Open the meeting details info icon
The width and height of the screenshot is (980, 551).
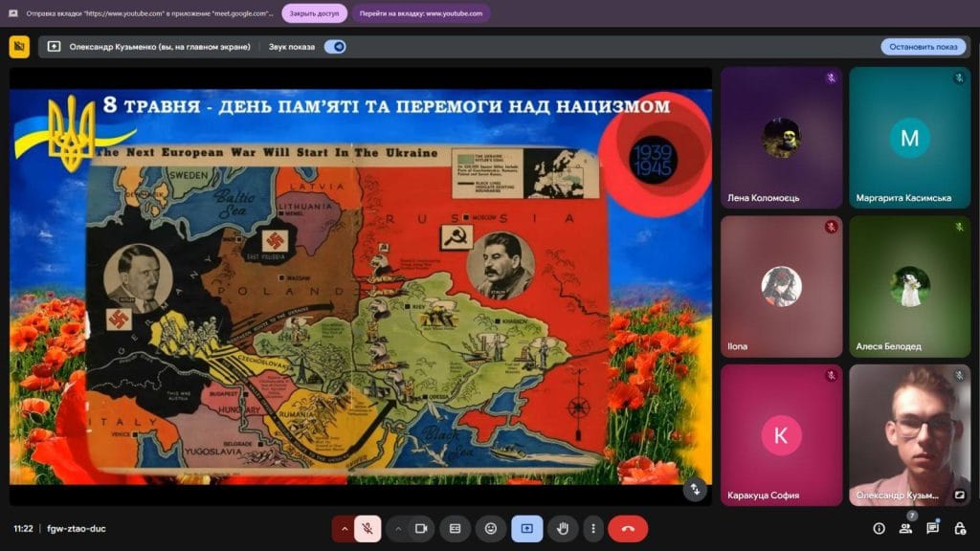tap(879, 528)
